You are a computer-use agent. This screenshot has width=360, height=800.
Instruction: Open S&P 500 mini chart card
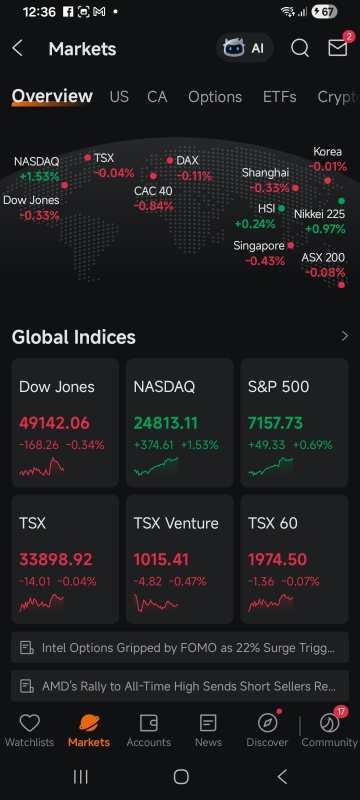click(x=294, y=422)
